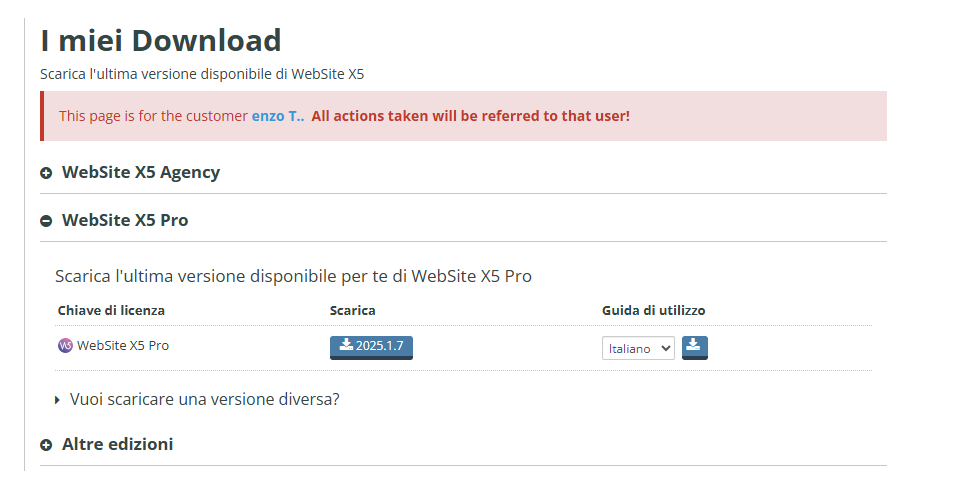Click the 'Chiave di licenza' column header
The width and height of the screenshot is (956, 496).
(111, 310)
